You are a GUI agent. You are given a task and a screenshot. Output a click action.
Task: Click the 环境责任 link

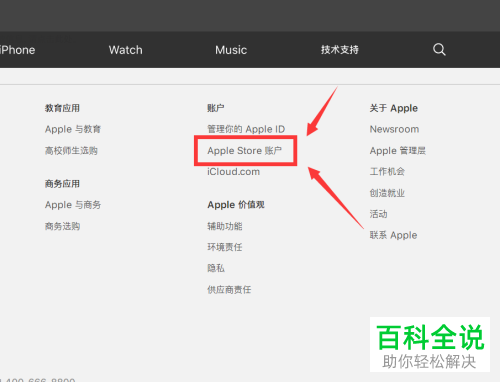pyautogui.click(x=225, y=247)
